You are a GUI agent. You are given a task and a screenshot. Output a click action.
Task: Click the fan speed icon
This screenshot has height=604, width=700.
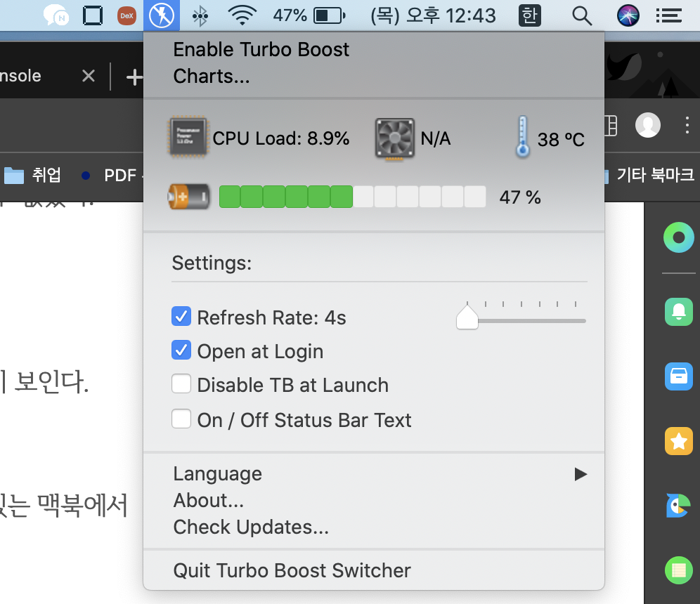click(395, 138)
